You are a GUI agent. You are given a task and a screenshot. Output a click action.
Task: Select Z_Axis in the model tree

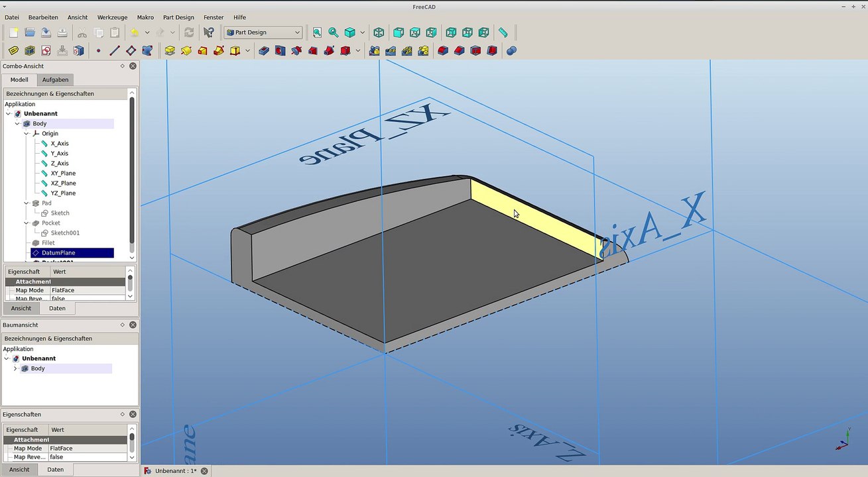coord(60,164)
